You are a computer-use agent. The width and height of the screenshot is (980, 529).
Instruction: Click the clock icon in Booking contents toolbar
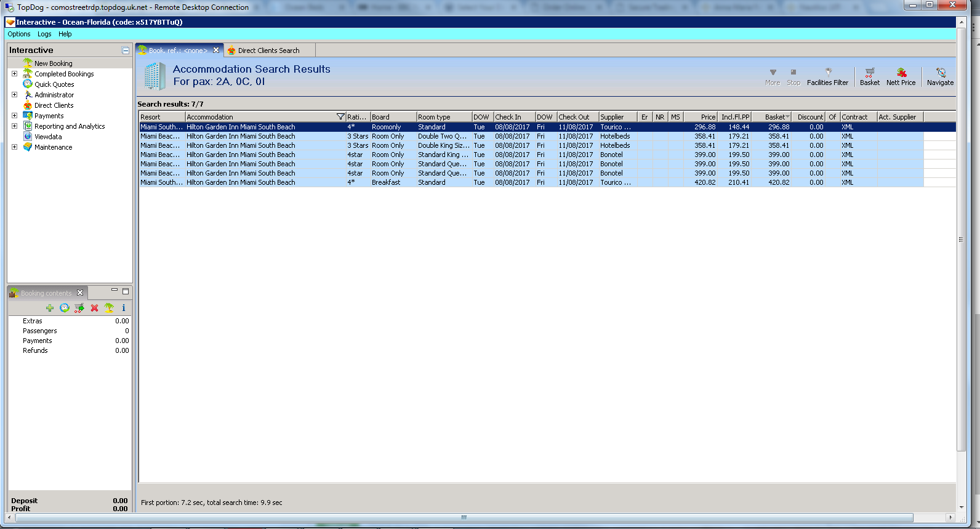pos(65,308)
